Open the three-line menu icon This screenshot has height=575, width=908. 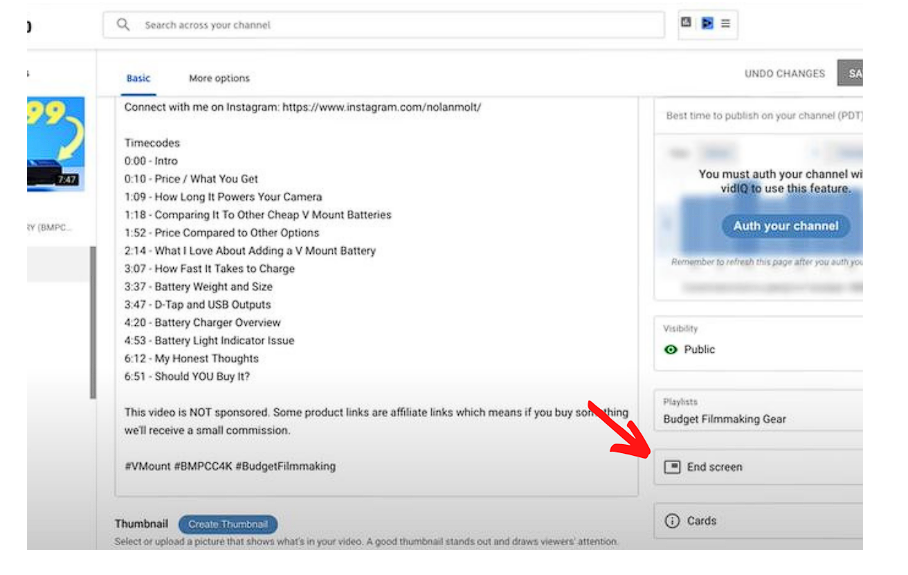pyautogui.click(x=725, y=23)
